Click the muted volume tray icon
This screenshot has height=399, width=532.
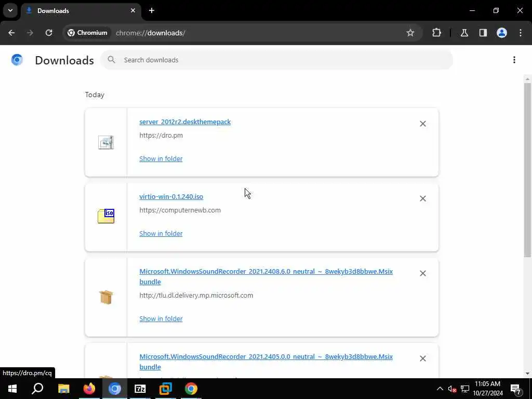[x=453, y=389]
